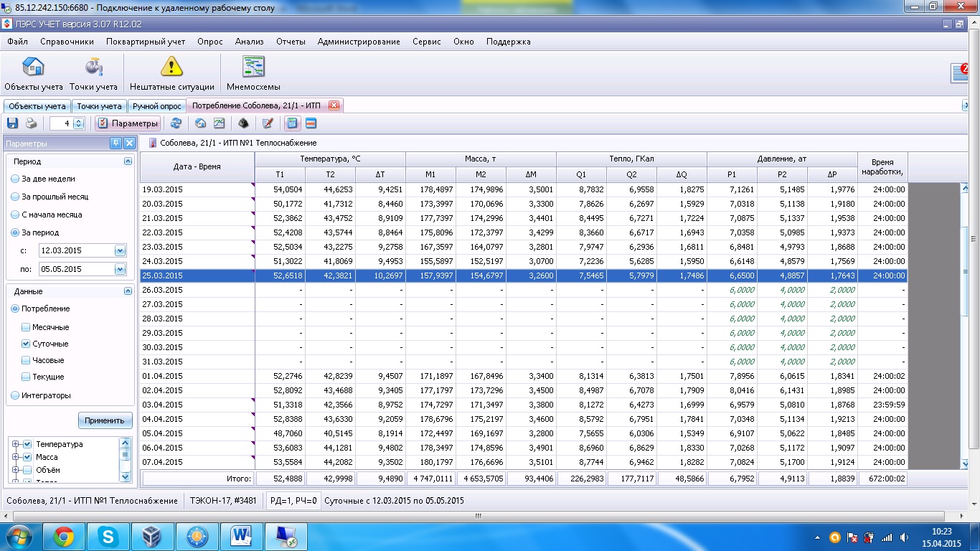Open Word from the taskbar

[x=242, y=537]
